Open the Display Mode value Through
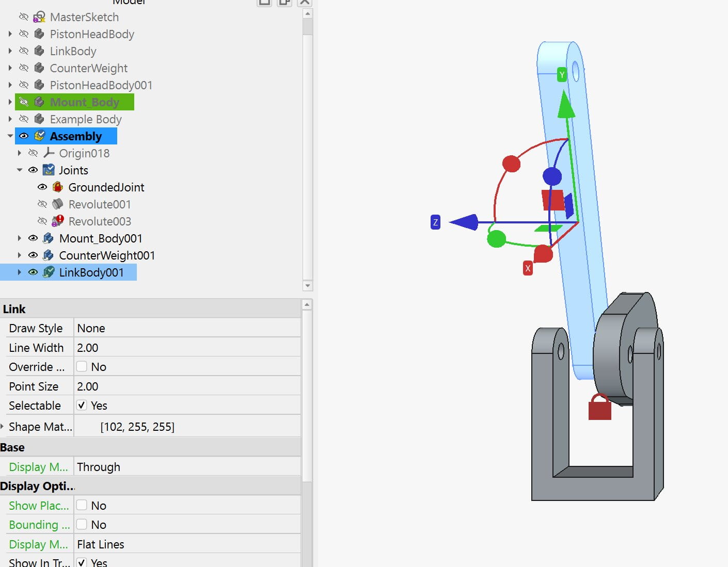Screen dimensions: 728x567 pyautogui.click(x=187, y=467)
